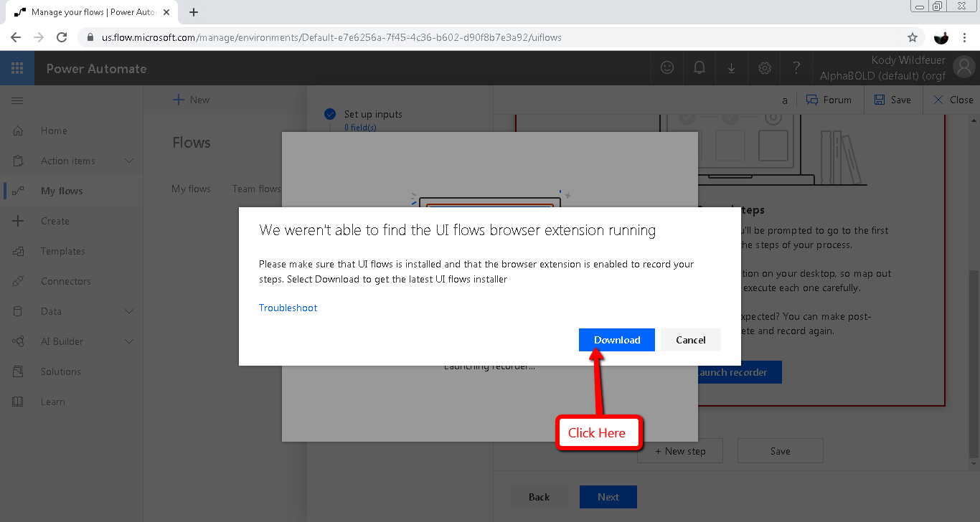Viewport: 980px width, 522px height.
Task: Click the My flows icon
Action: pos(18,191)
